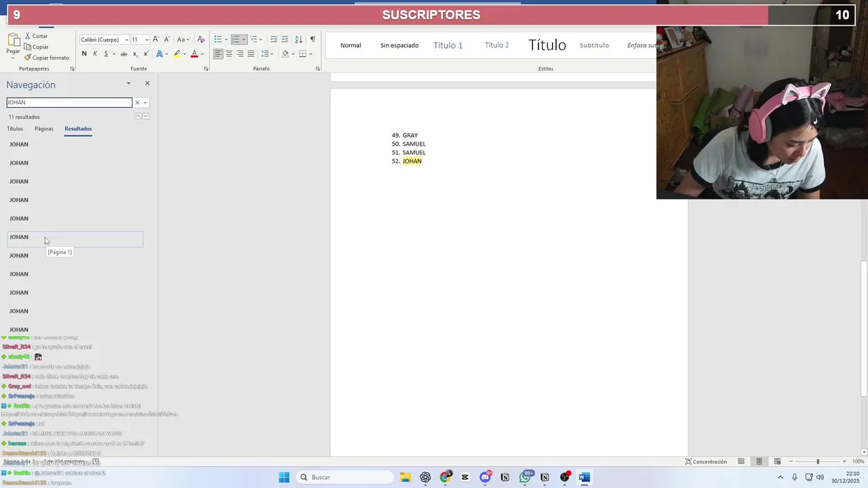
Task: Click the Pegar paste icon
Action: click(13, 39)
